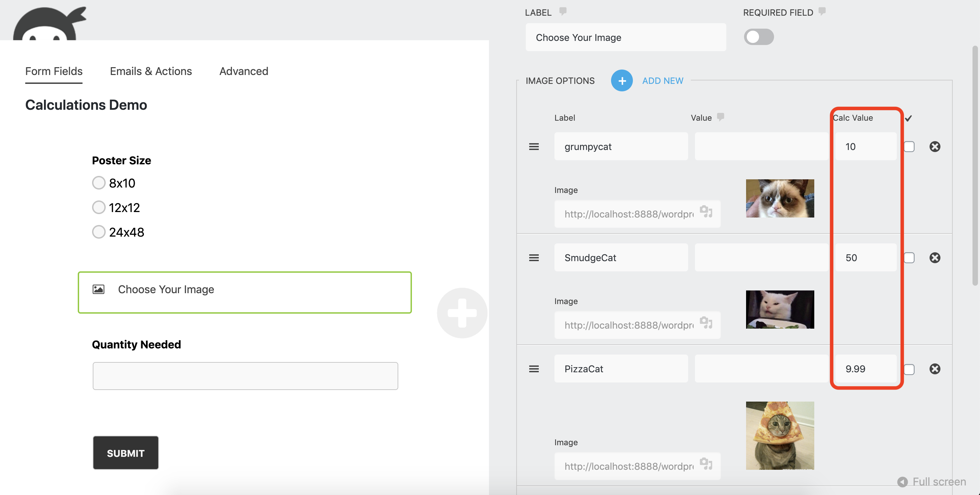
Task: Click the ADD NEW link
Action: click(662, 81)
